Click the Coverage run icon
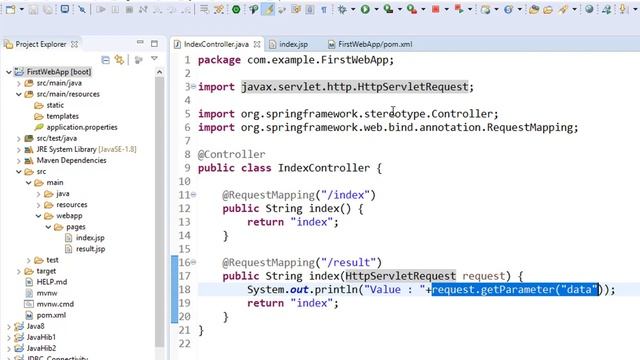 (389, 9)
